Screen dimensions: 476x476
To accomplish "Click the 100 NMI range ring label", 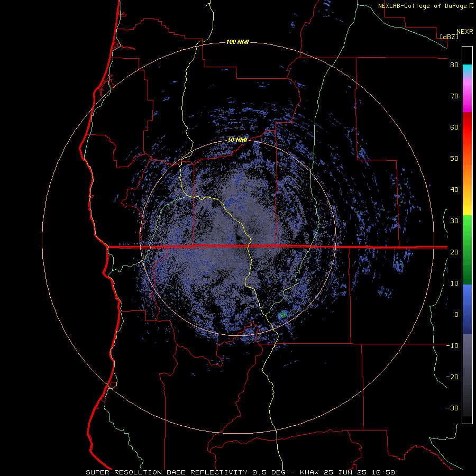I will click(x=237, y=42).
